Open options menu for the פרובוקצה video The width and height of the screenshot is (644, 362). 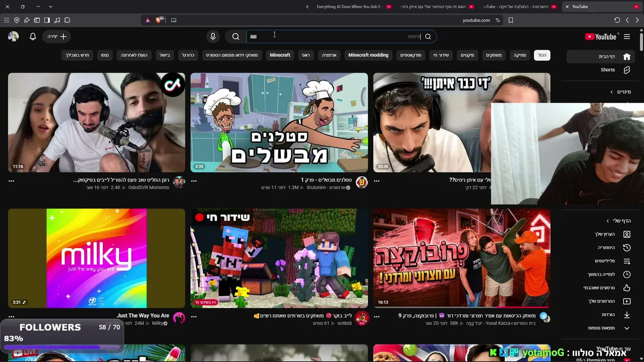(x=376, y=317)
